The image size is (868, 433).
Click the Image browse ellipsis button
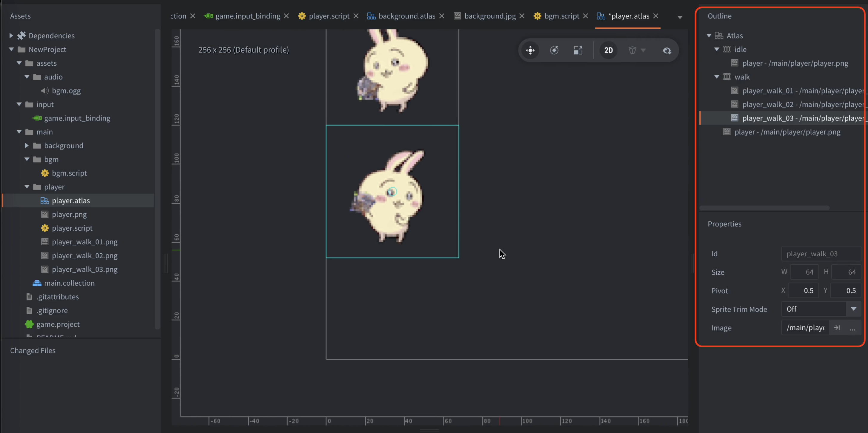click(852, 328)
